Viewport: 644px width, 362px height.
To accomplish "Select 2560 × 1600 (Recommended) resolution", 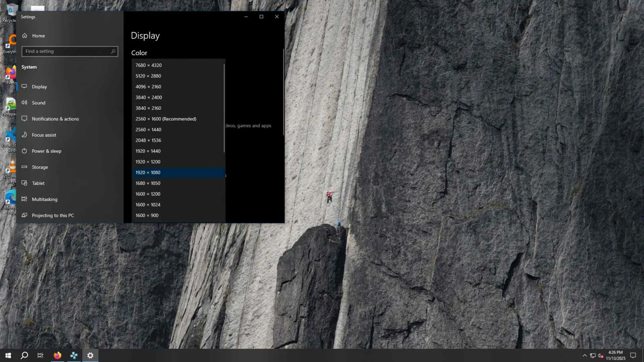I will point(166,119).
